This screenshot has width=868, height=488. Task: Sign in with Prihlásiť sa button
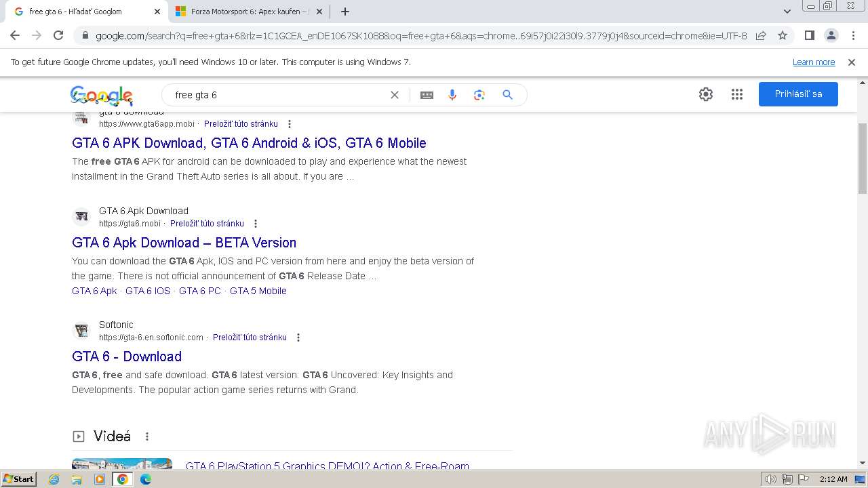point(798,94)
